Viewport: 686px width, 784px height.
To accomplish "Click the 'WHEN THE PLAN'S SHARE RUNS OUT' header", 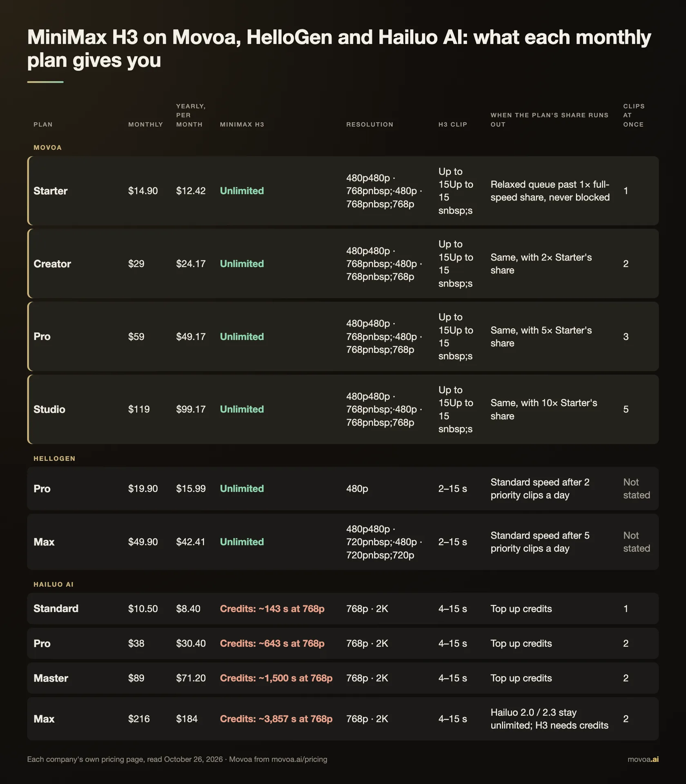I will 549,120.
